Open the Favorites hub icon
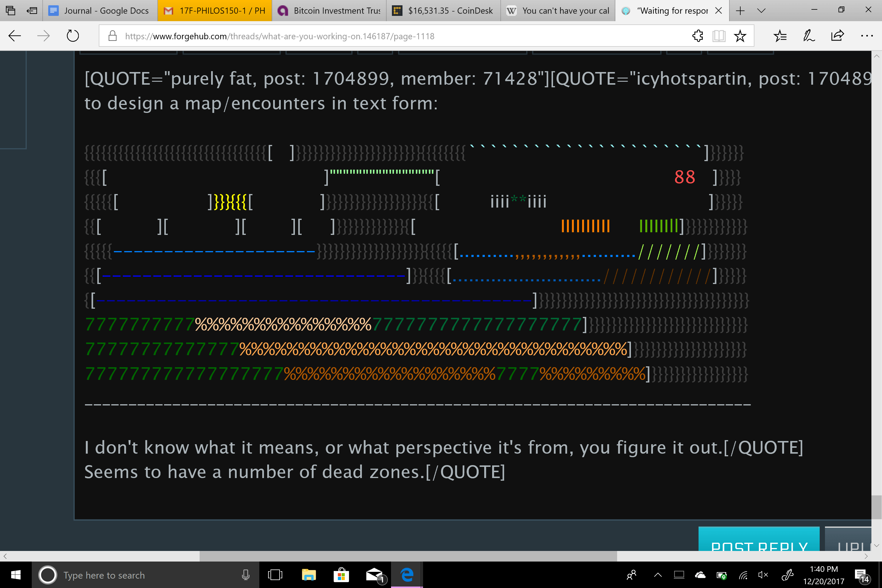Image resolution: width=882 pixels, height=588 pixels. pyautogui.click(x=780, y=36)
